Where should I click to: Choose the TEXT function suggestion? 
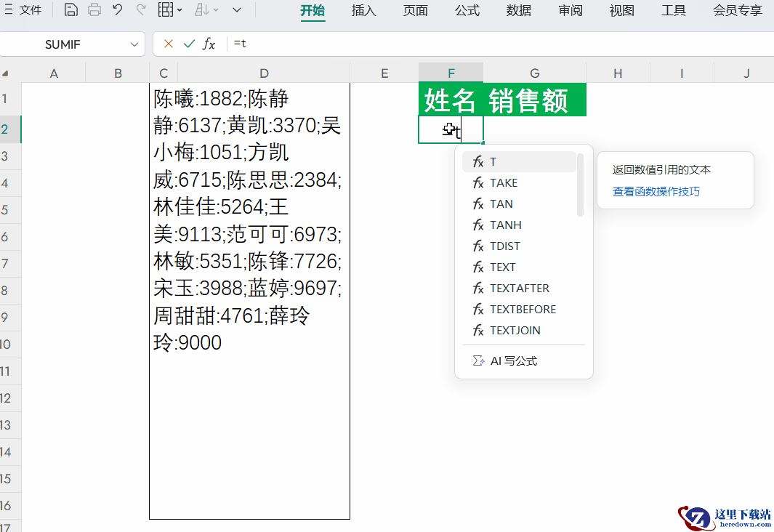[519, 267]
